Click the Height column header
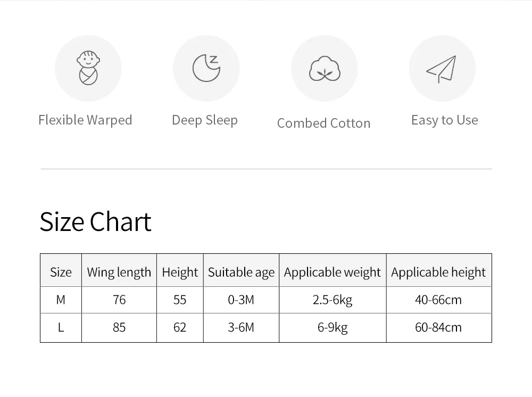Screen dimensions: 532x397 (x=180, y=272)
